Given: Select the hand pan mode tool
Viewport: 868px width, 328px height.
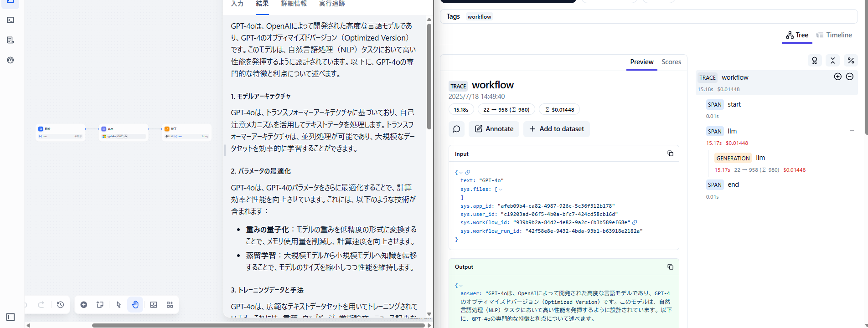Looking at the screenshot, I should click(x=135, y=305).
